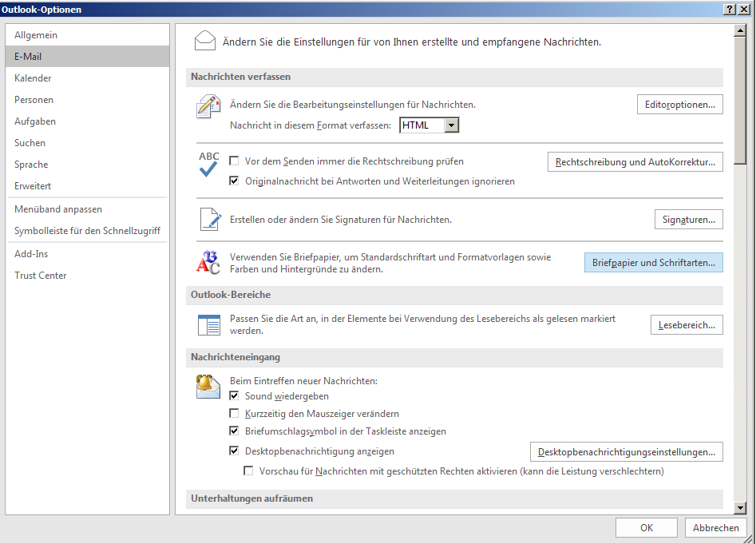The width and height of the screenshot is (756, 544).
Task: Uncheck Originalnachricht bei Antworten ignorieren
Action: click(235, 181)
